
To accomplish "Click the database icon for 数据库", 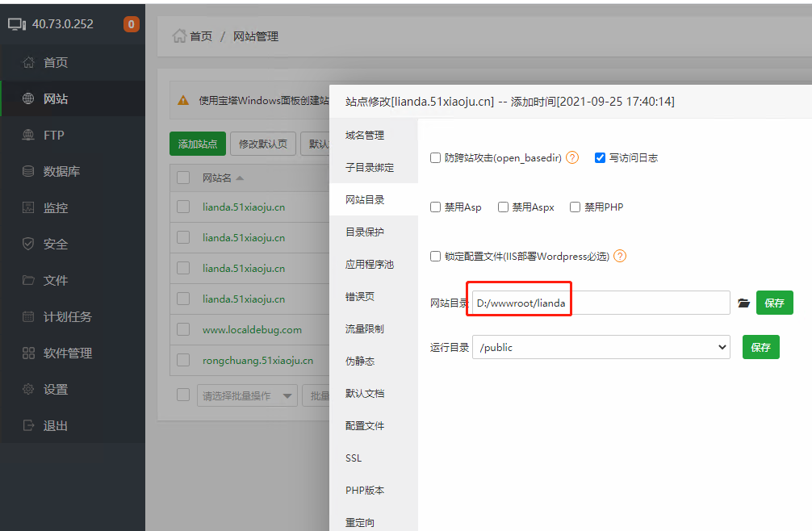I will (x=28, y=171).
